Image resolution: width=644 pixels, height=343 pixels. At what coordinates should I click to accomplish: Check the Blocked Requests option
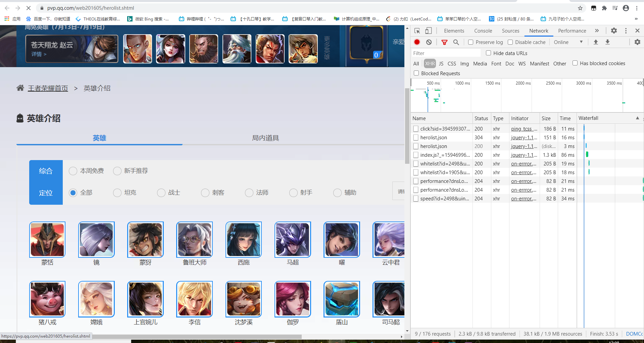click(416, 73)
